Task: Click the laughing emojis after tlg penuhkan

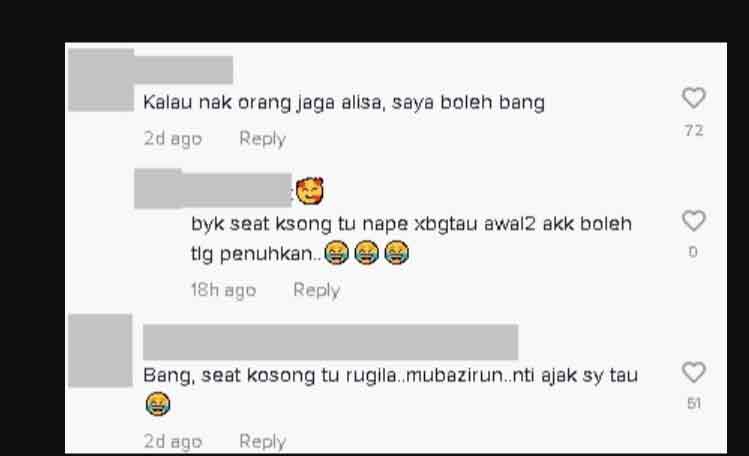Action: (366, 253)
